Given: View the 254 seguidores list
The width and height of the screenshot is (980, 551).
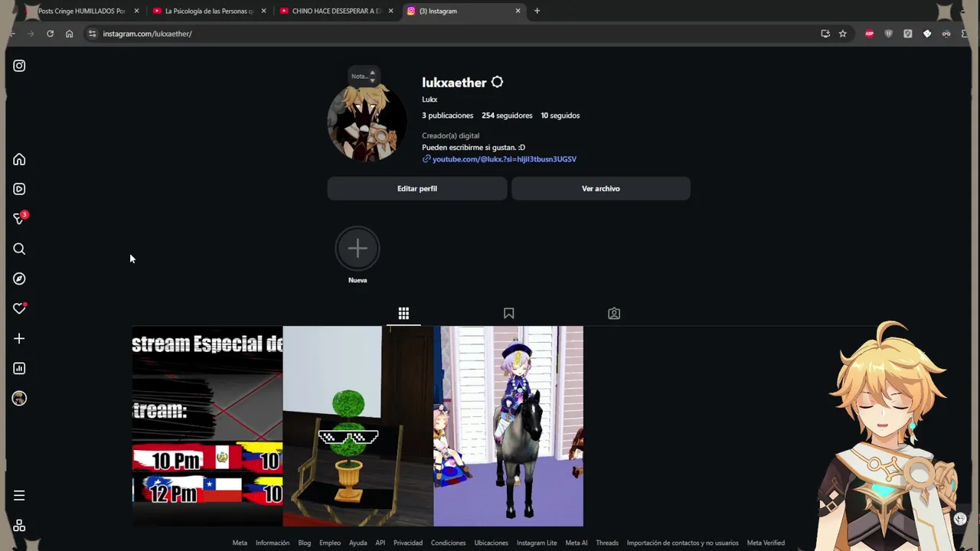Looking at the screenshot, I should click(507, 116).
